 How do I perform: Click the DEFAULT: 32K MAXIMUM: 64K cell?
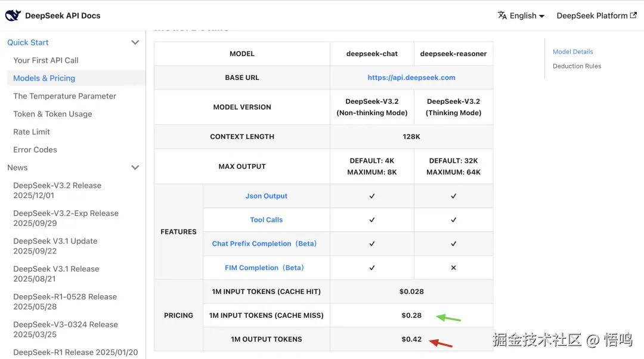click(x=453, y=166)
